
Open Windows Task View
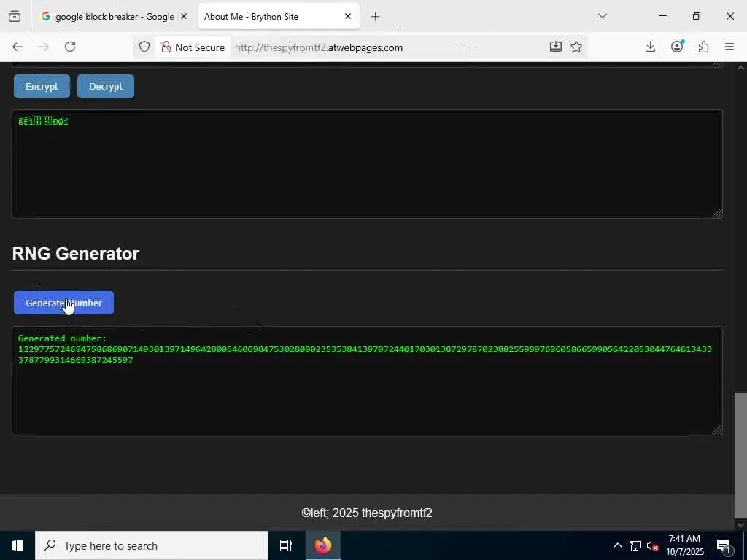click(x=286, y=545)
